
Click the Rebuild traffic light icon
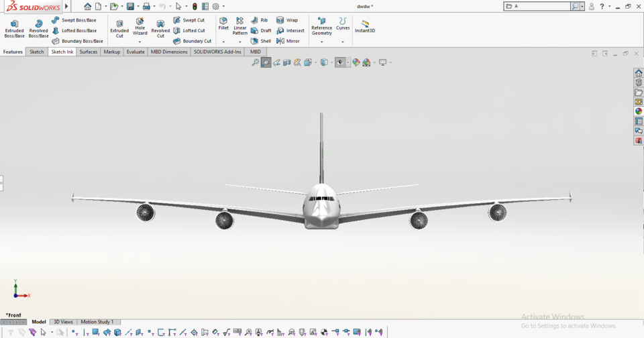(x=195, y=7)
